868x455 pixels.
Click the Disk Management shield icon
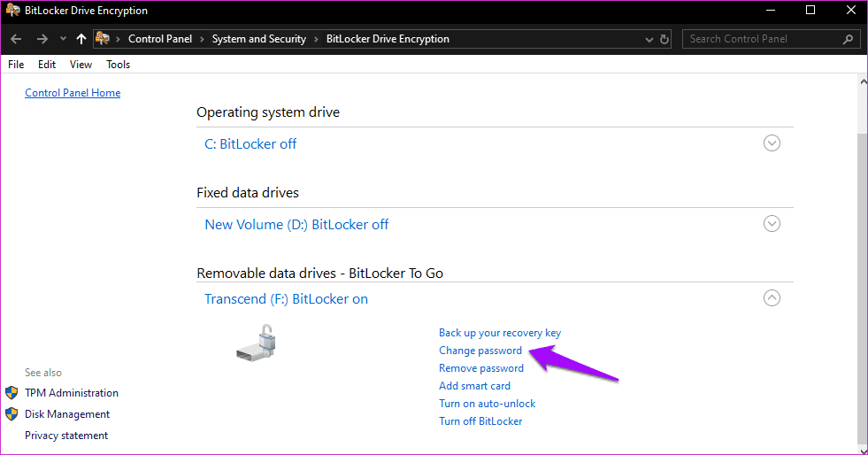coord(12,414)
